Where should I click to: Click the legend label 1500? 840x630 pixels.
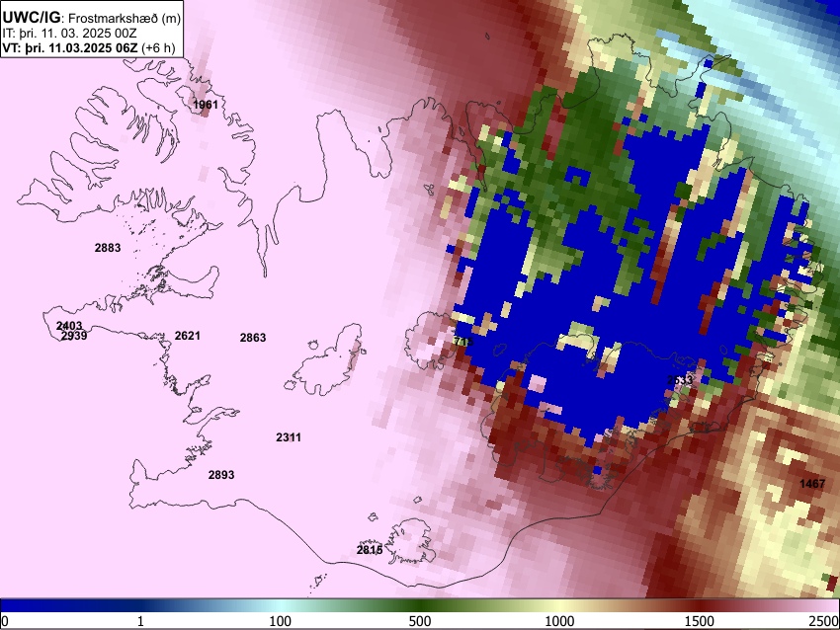coord(700,621)
